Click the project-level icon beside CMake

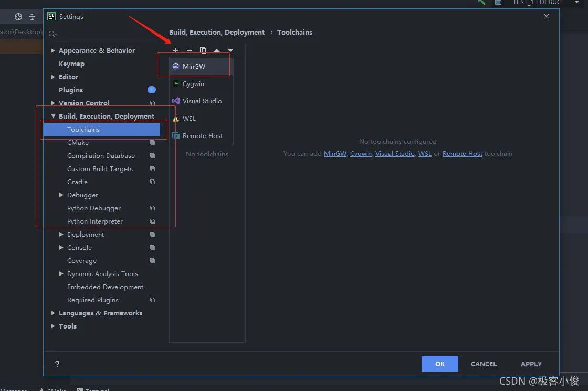[152, 142]
